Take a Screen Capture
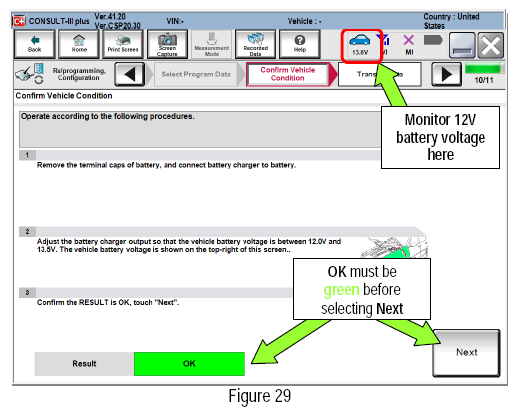 click(167, 44)
